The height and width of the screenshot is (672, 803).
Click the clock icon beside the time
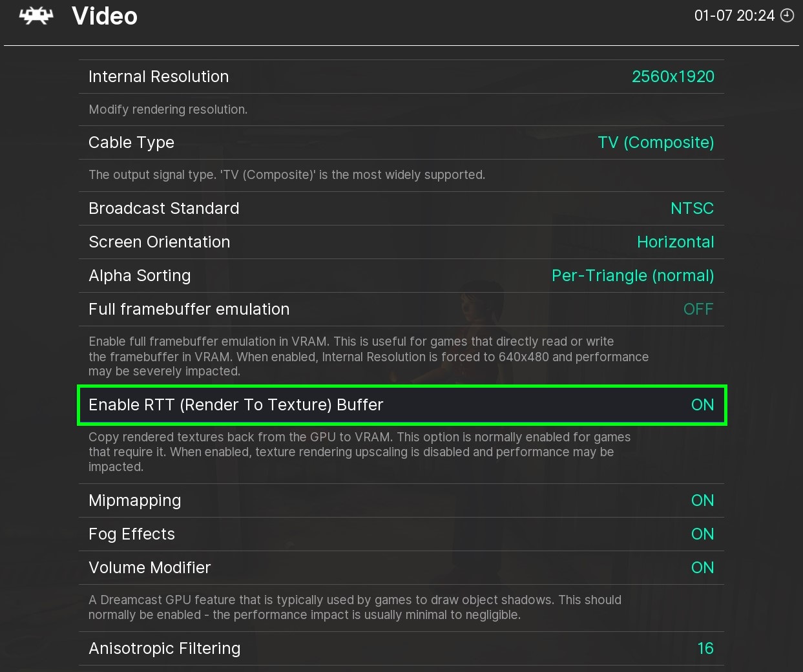tap(787, 16)
